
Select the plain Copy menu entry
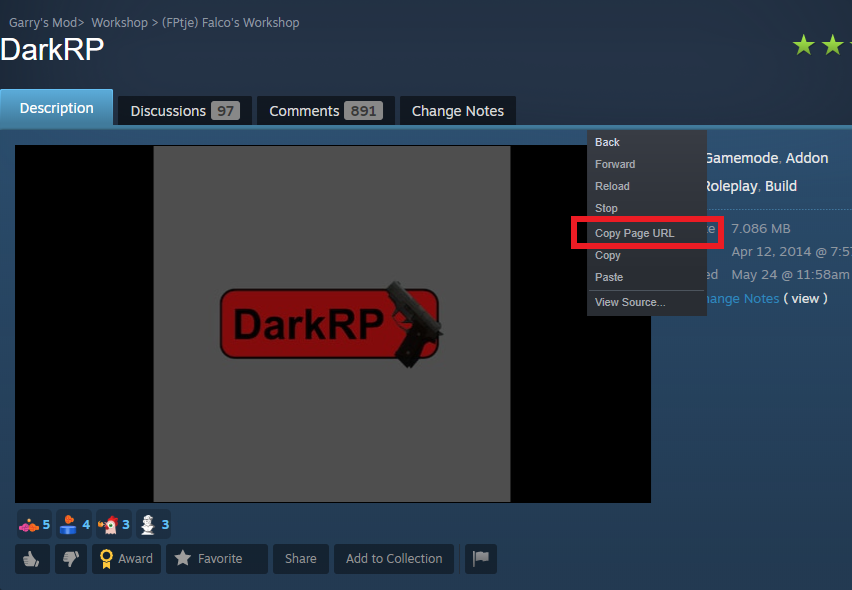[647, 255]
